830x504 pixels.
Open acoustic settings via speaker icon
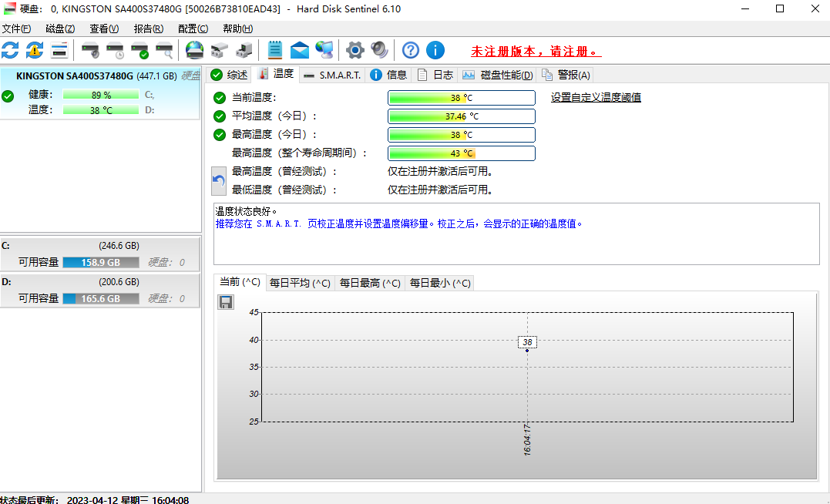(x=379, y=49)
